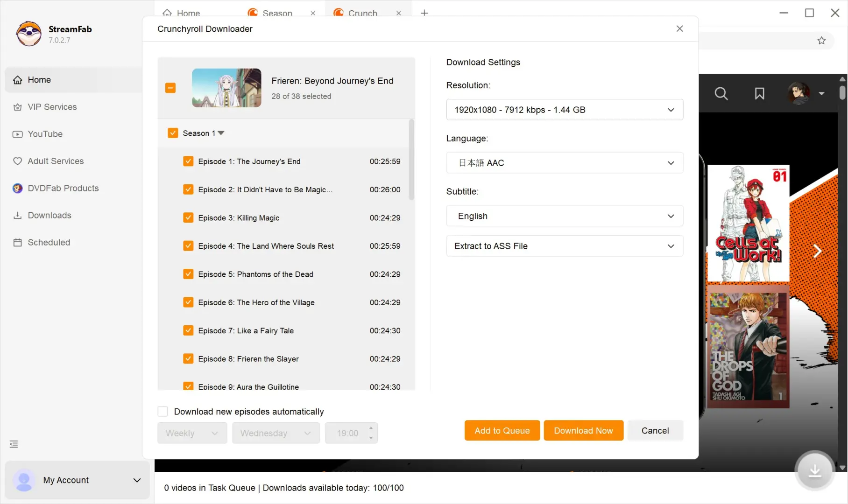
Task: Click the Home house icon in sidebar
Action: click(17, 80)
